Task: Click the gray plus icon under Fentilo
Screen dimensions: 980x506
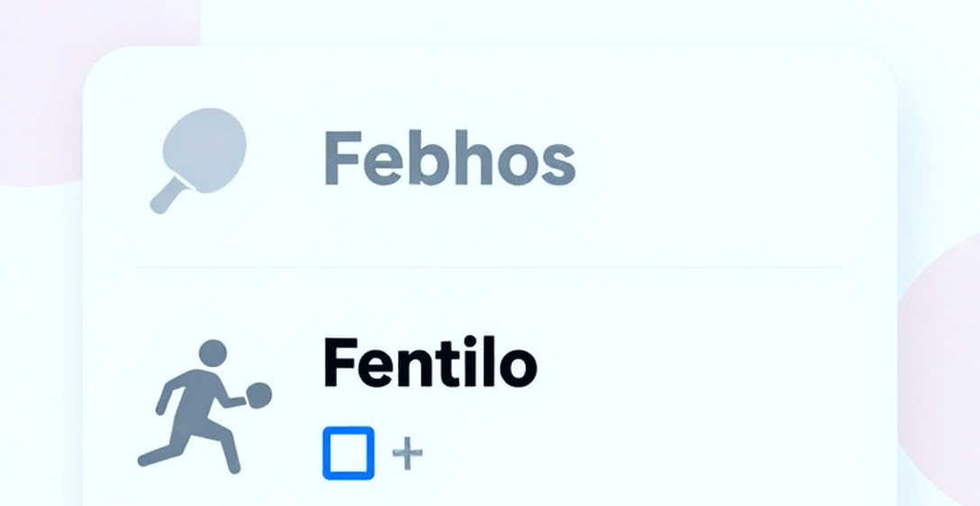Action: click(x=407, y=454)
